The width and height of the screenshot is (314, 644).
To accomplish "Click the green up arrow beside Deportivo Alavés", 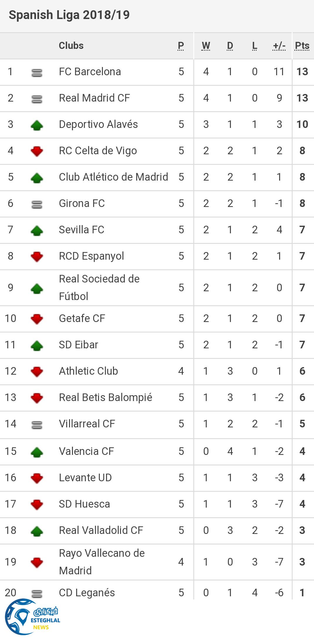I will tap(37, 125).
